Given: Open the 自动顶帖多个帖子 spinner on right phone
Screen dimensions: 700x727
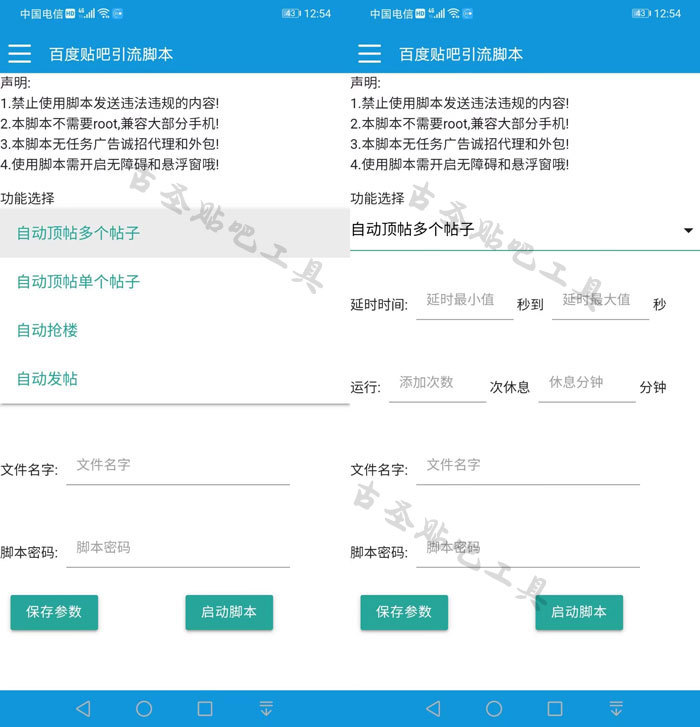Looking at the screenshot, I should [525, 230].
